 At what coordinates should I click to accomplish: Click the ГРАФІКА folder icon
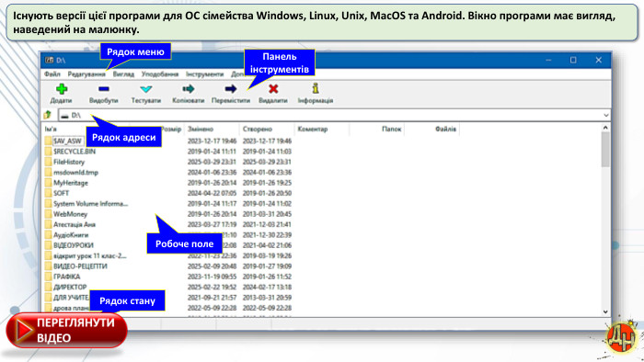[x=48, y=277]
